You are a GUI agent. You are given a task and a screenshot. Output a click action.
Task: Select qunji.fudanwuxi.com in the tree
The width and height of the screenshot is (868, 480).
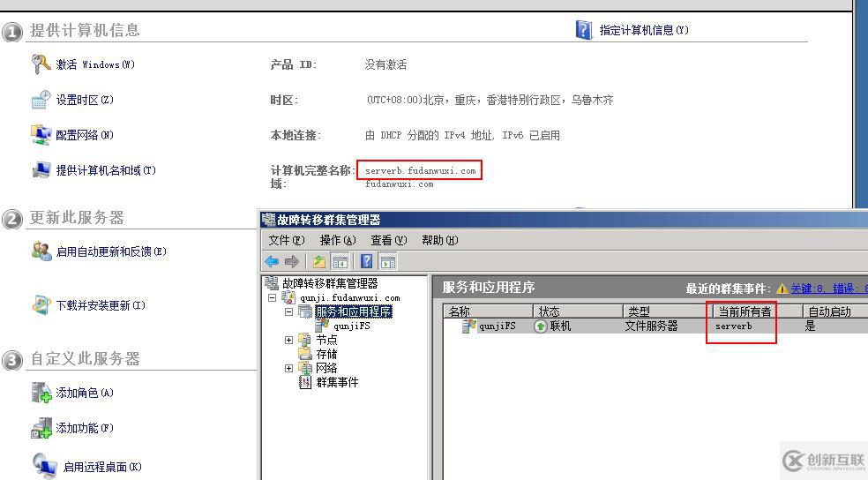point(350,298)
